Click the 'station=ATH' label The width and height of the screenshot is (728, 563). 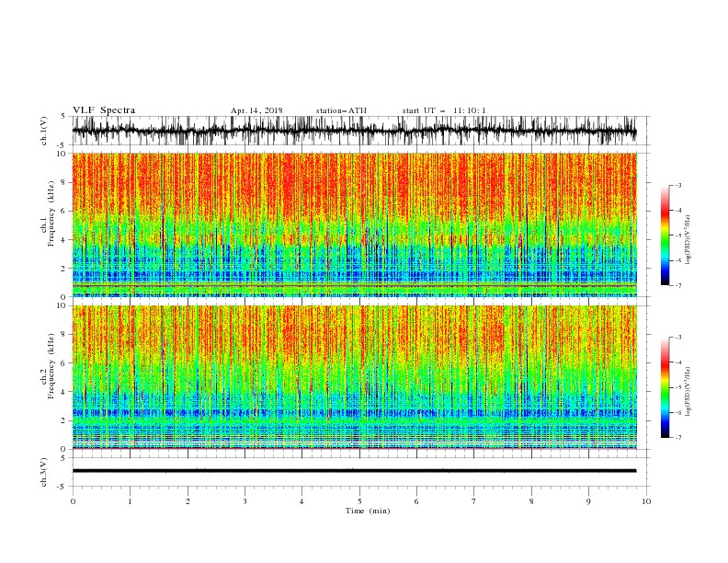[x=341, y=110]
